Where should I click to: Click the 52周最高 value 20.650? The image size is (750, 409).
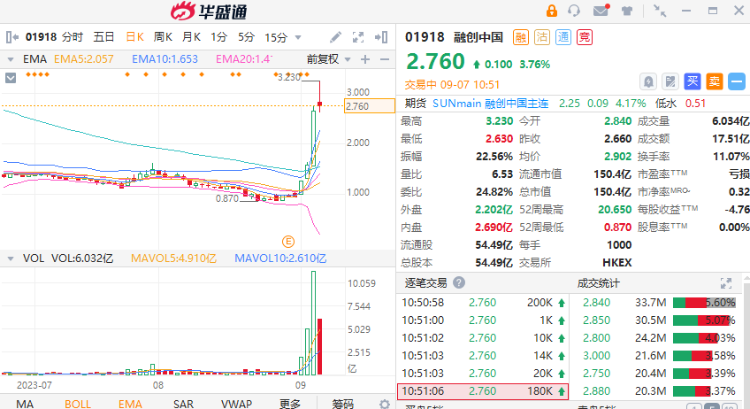coord(615,210)
